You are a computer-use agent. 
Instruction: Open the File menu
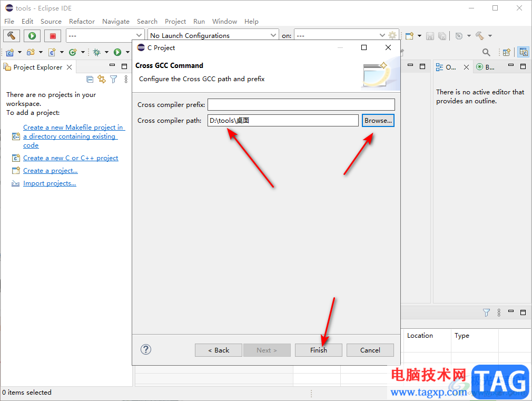coord(9,22)
